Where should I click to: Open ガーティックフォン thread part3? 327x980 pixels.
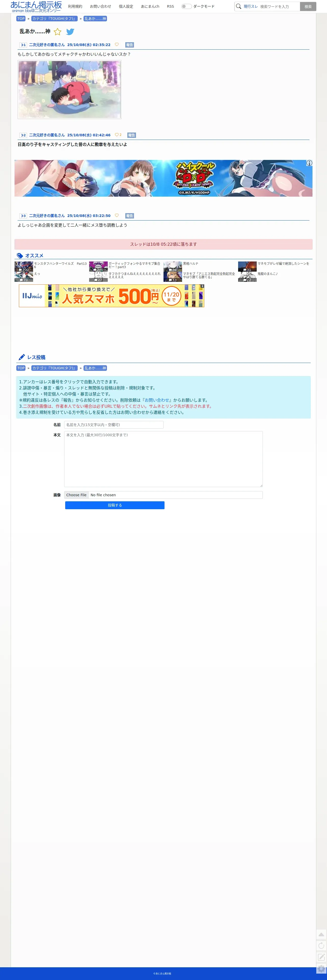click(134, 265)
